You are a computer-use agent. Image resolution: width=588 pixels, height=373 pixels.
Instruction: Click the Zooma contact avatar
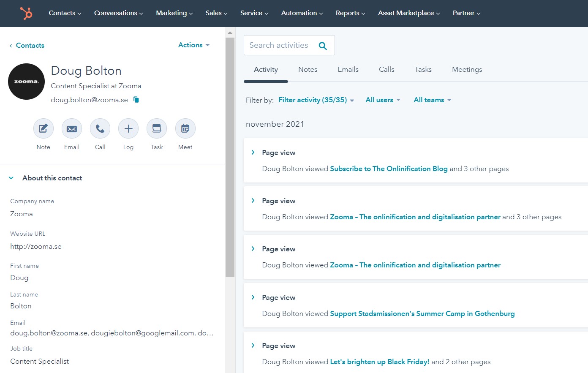[x=26, y=82]
